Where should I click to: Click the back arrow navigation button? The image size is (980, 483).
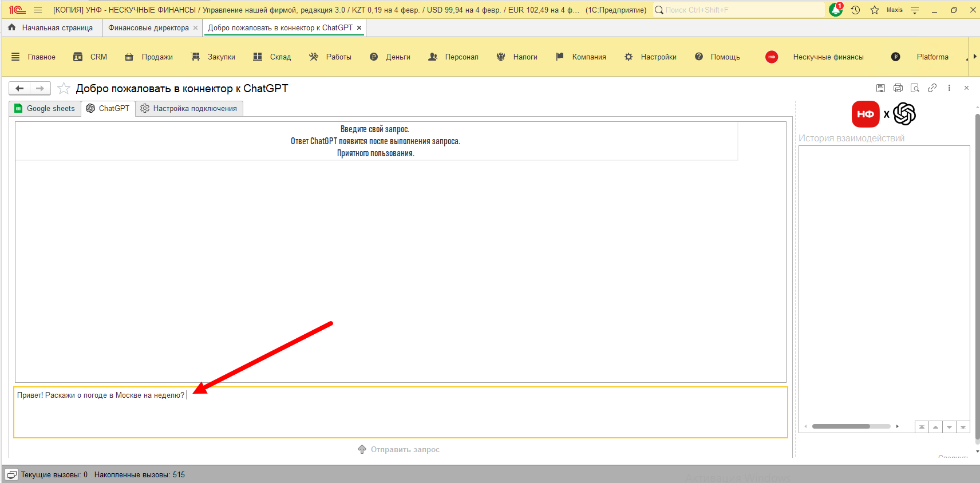click(x=19, y=88)
